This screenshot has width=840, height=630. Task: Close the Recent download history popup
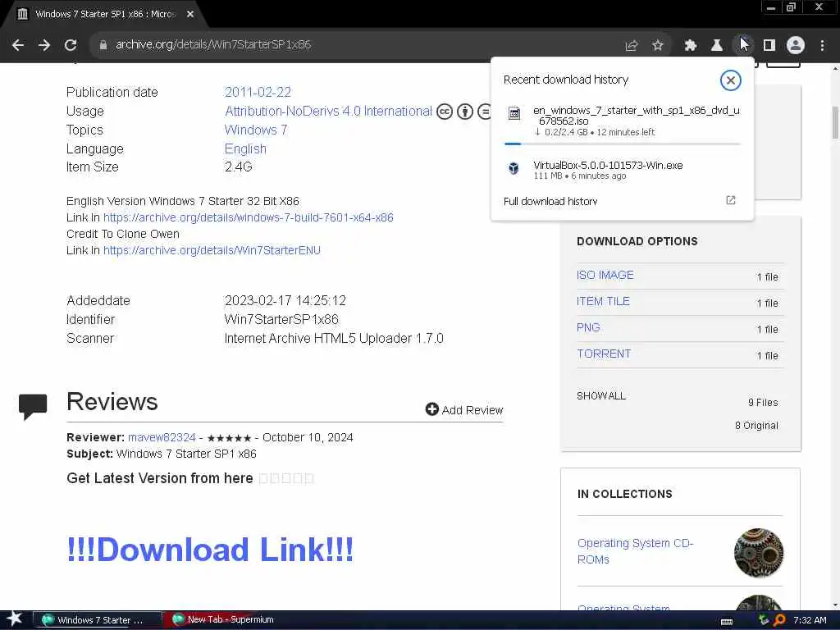click(x=730, y=80)
